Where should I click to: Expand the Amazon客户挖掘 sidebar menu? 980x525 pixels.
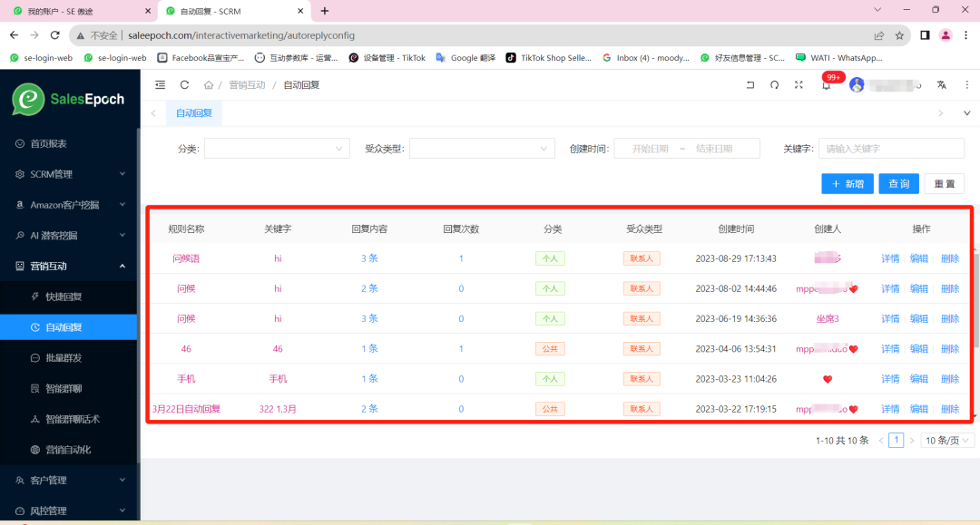[x=68, y=205]
